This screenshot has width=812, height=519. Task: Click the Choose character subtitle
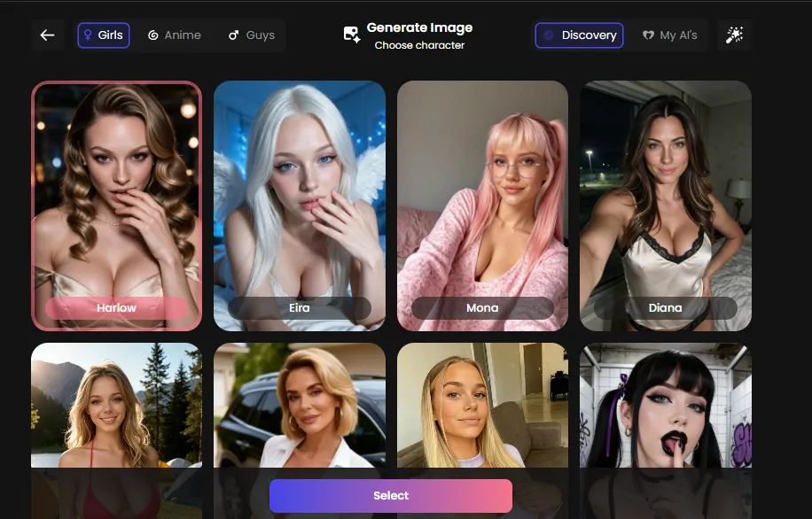coord(419,45)
